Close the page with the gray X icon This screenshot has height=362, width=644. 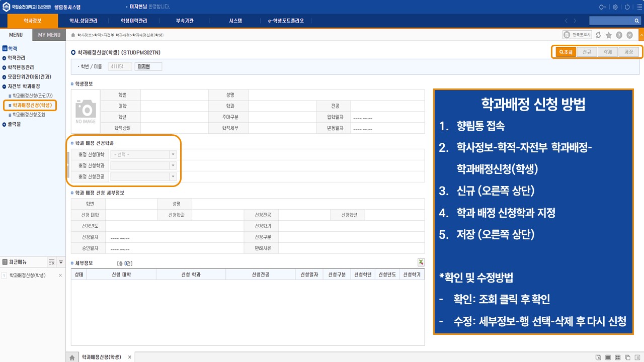click(x=629, y=35)
